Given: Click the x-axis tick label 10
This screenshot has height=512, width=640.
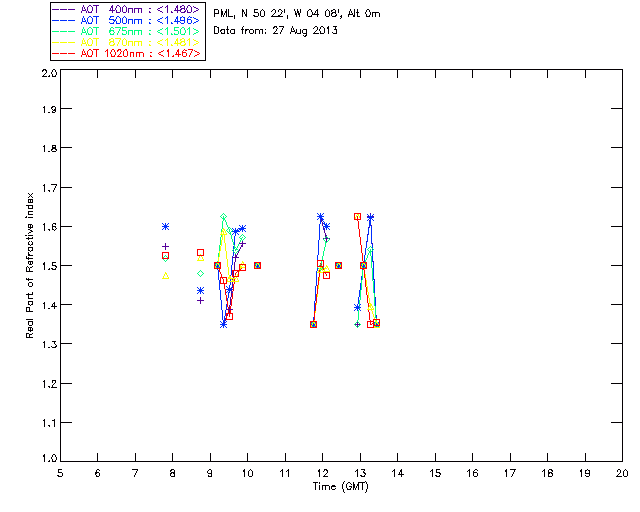Looking at the screenshot, I should click(x=247, y=473).
